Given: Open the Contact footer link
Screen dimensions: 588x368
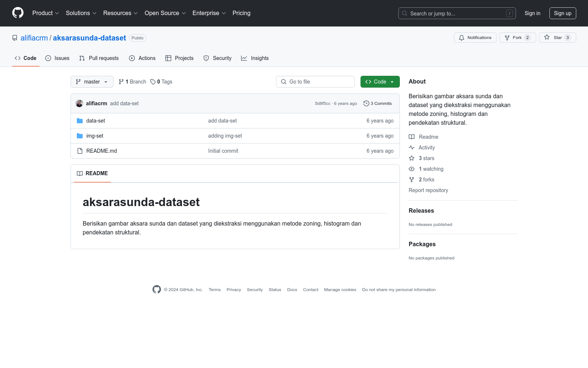Looking at the screenshot, I should click(x=311, y=290).
